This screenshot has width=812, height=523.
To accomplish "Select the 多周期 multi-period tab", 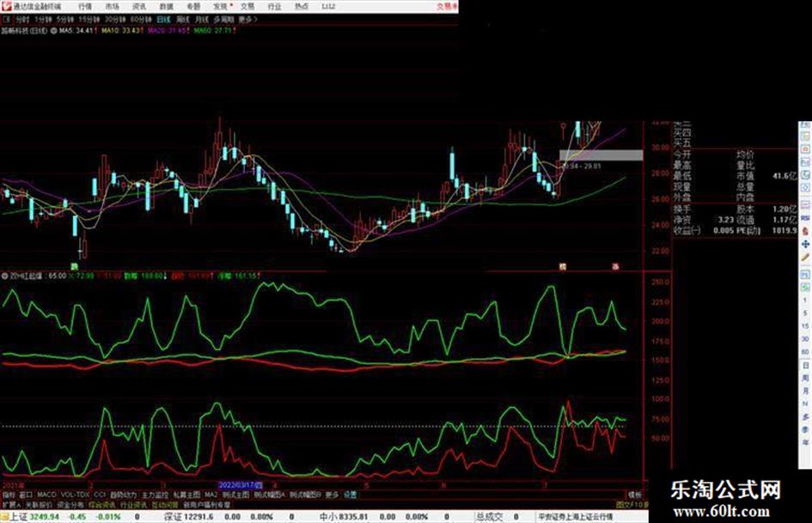I will coord(223,19).
